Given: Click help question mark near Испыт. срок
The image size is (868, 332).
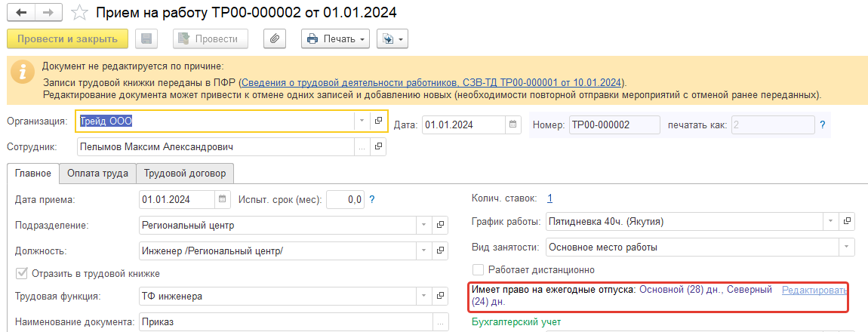Looking at the screenshot, I should click(372, 199).
